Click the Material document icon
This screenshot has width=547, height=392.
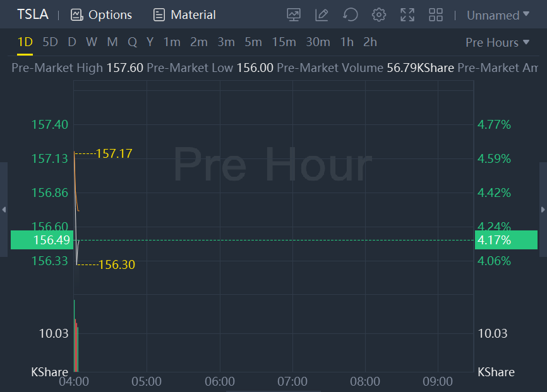coord(159,15)
